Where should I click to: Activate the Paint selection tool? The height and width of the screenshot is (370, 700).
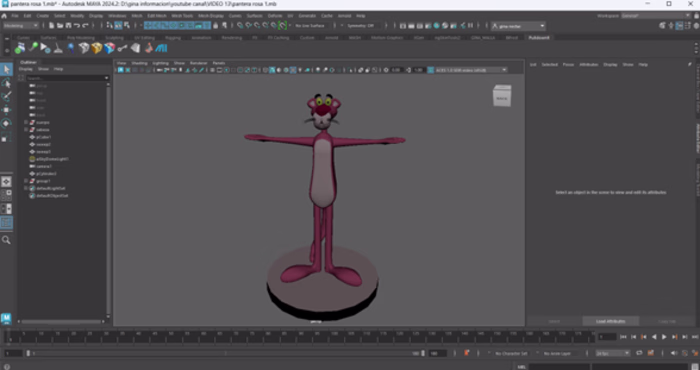tap(6, 96)
